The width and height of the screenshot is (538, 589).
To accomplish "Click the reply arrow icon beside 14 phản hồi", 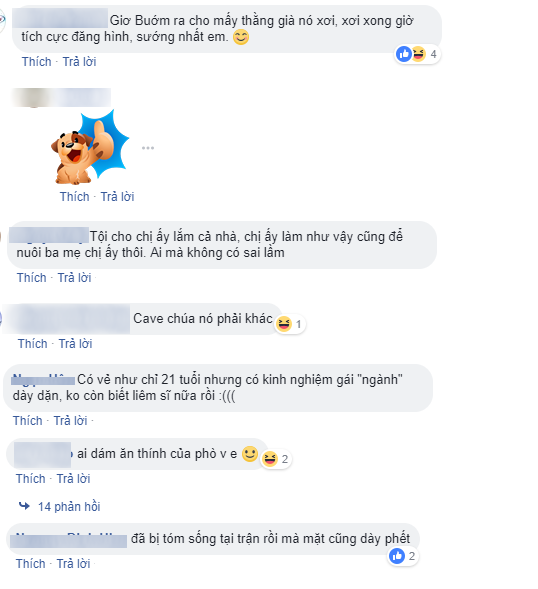I will [24, 506].
